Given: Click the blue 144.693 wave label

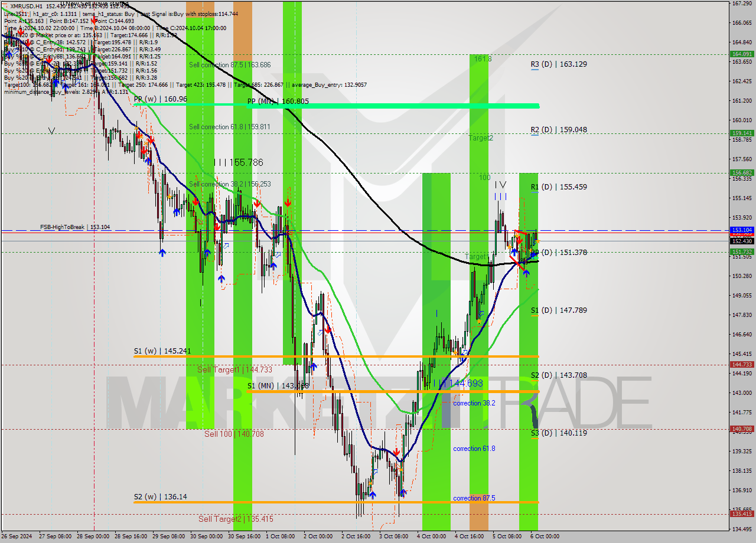Looking at the screenshot, I should [x=461, y=384].
